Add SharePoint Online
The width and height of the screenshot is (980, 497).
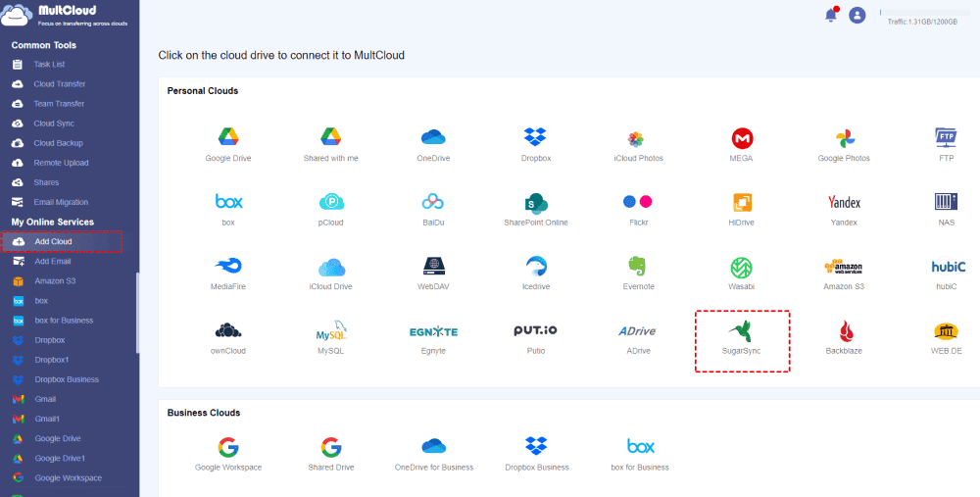[x=536, y=210]
